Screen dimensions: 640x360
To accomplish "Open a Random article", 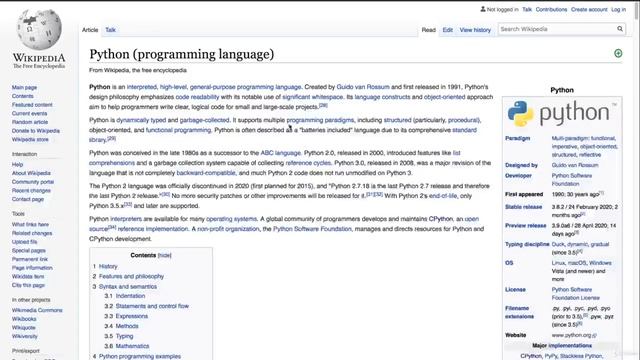I will pos(30,122).
